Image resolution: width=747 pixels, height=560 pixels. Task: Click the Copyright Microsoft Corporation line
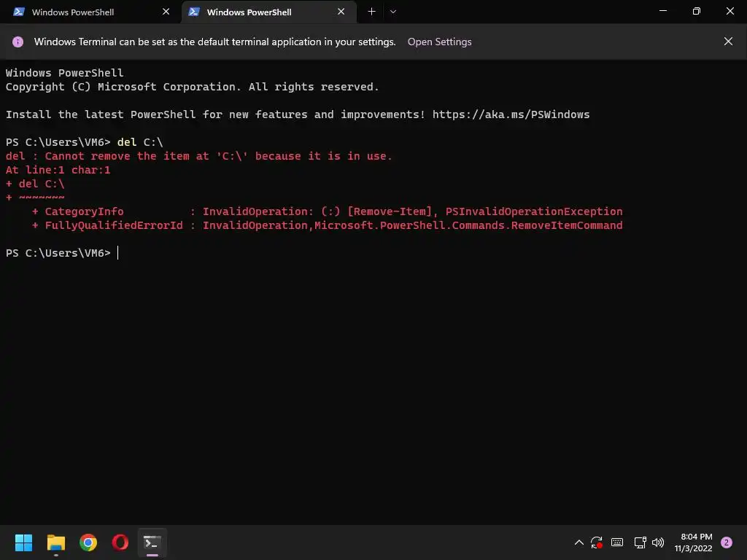pyautogui.click(x=193, y=87)
